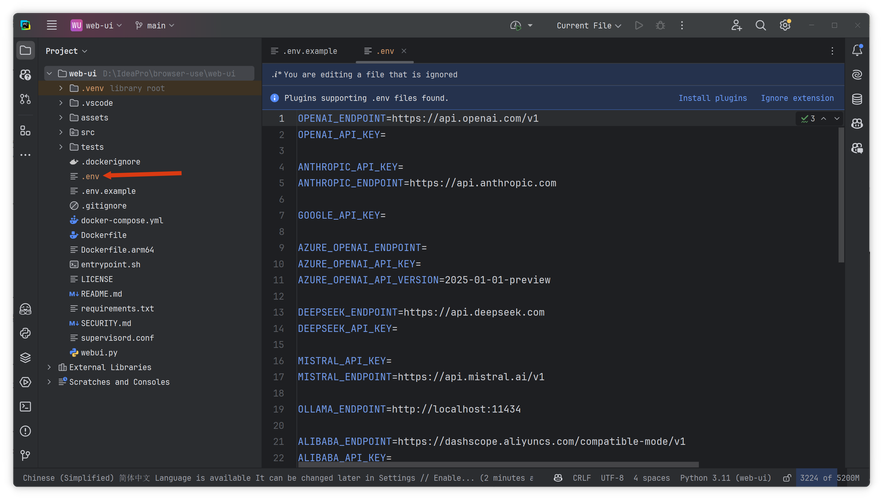
Task: Open the Terminal tool window icon
Action: (25, 407)
